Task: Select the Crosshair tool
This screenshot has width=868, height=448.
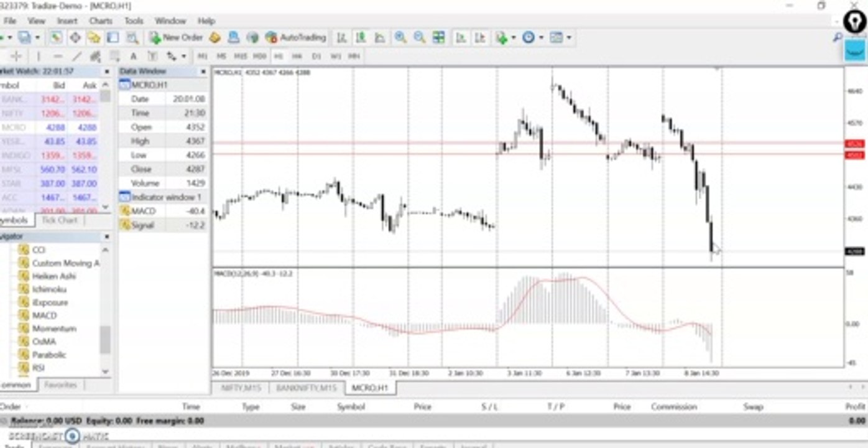Action: pyautogui.click(x=16, y=56)
